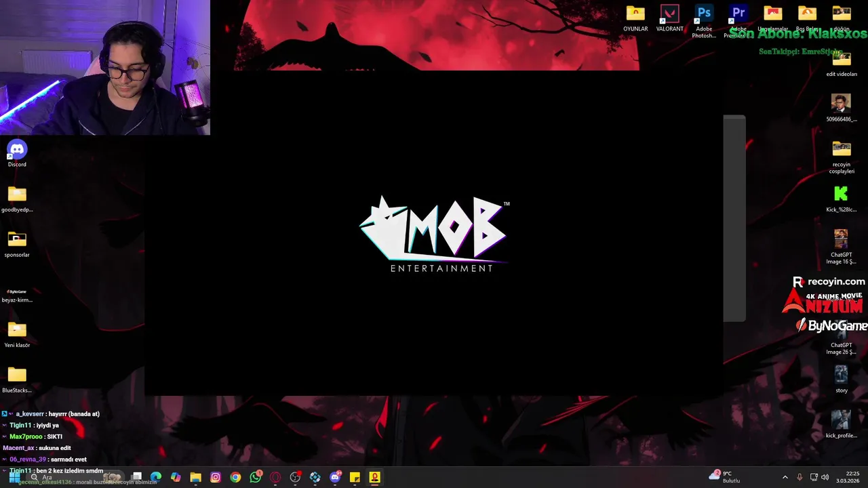Open the recoyin cosplayleri folder
Viewport: 868px width, 488px height.
pos(842,157)
